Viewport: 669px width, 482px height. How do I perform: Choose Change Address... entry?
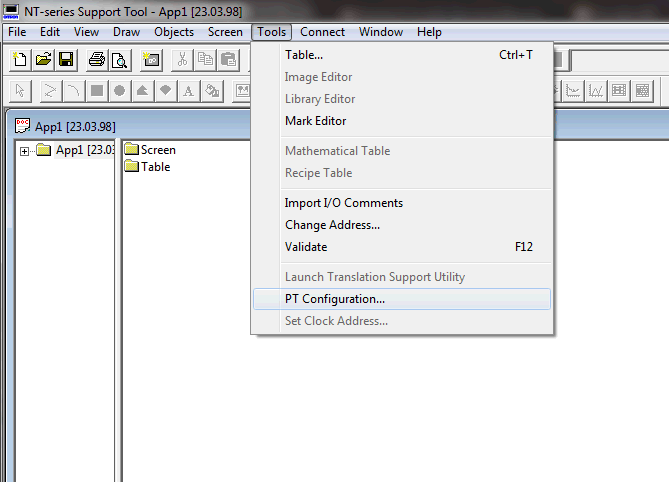pos(402,225)
